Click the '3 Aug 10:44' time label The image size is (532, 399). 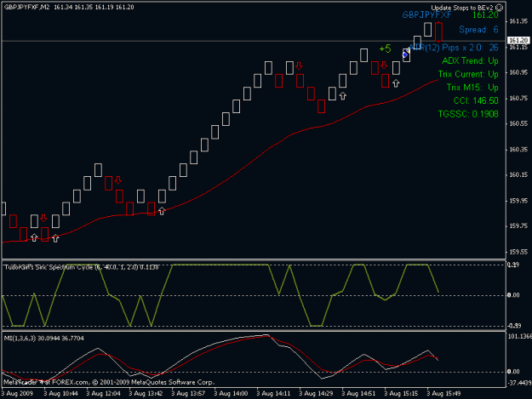[x=60, y=394]
